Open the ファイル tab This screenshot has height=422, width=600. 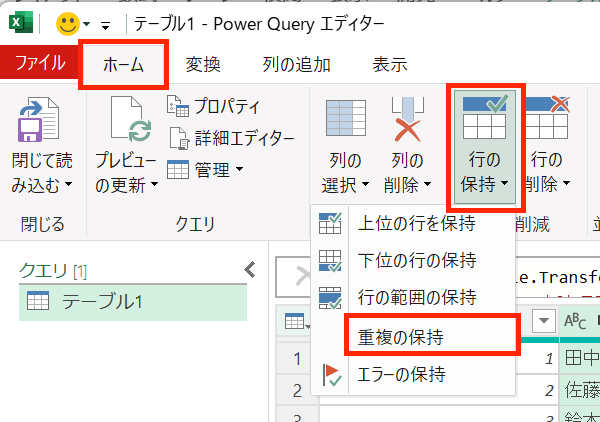pyautogui.click(x=39, y=64)
